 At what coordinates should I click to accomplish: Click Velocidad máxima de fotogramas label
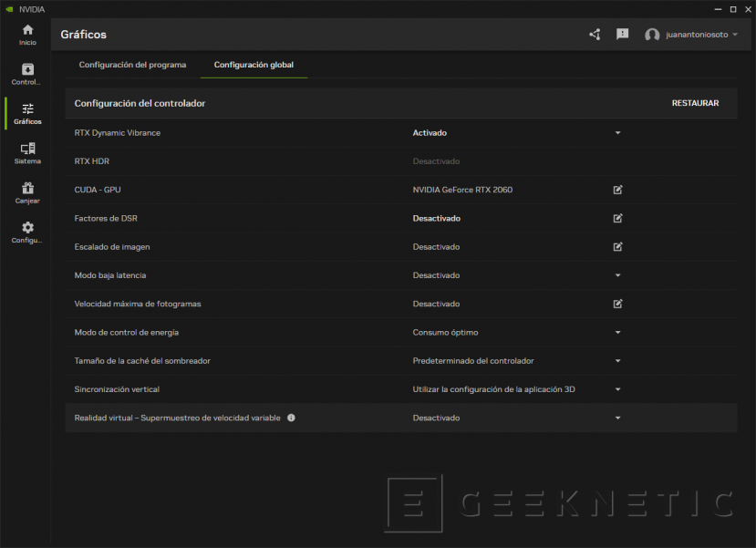[x=138, y=304]
